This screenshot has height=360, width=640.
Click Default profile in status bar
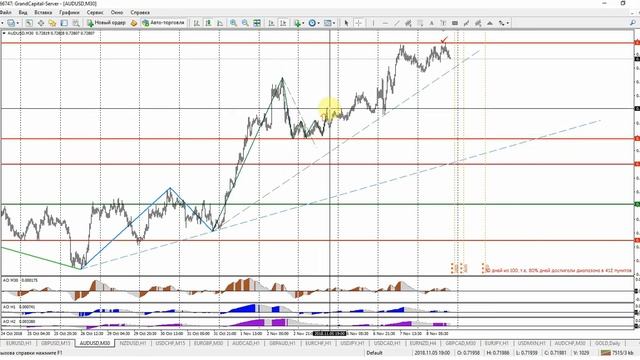point(374,353)
